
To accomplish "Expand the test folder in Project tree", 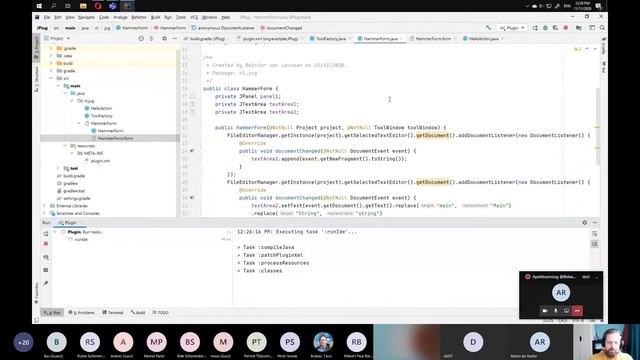I will tap(58, 168).
